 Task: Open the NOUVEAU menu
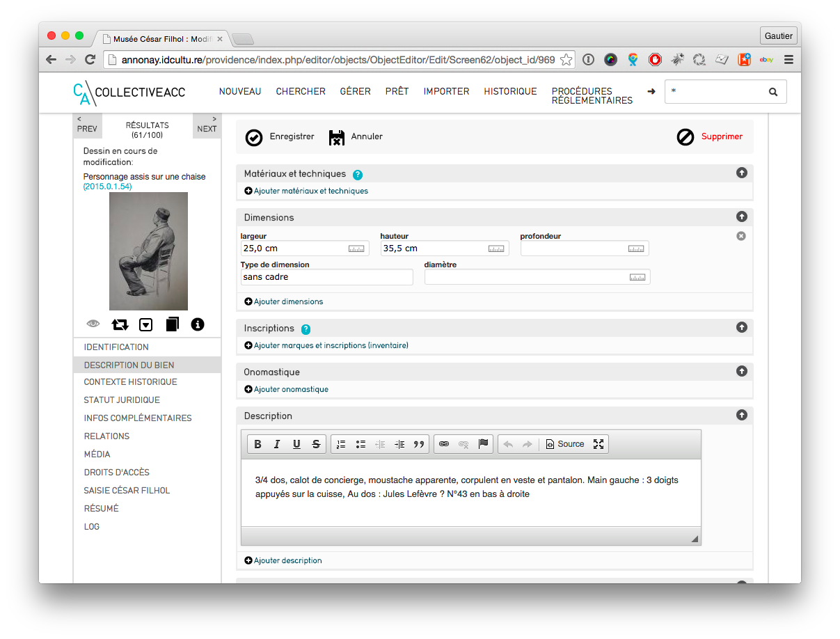click(240, 91)
